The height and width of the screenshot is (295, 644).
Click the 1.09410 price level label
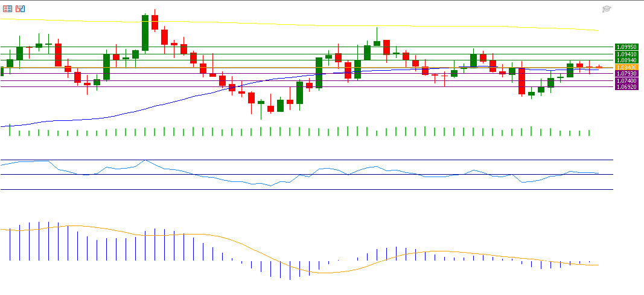(x=626, y=54)
